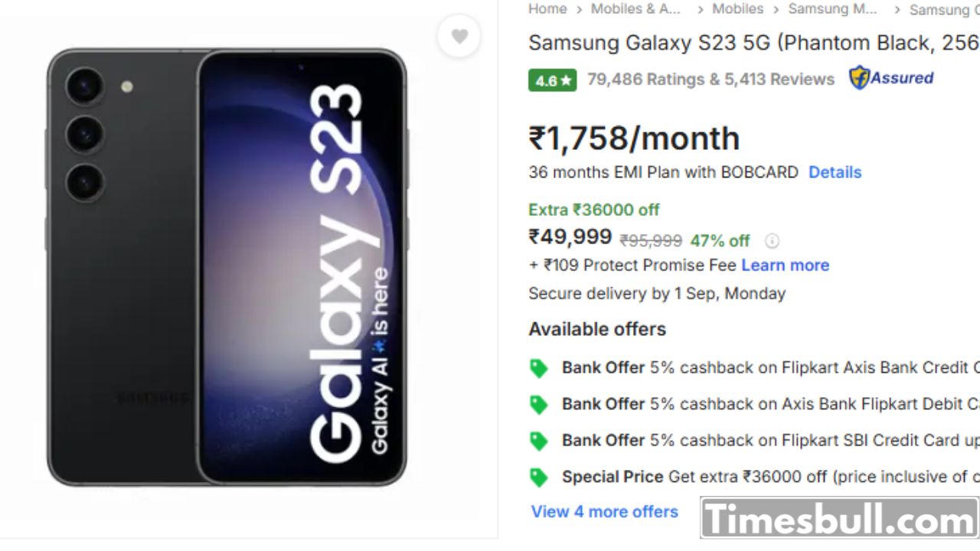Open the Galaxy S23 product image
Screen dimensions: 980x551
click(x=227, y=268)
